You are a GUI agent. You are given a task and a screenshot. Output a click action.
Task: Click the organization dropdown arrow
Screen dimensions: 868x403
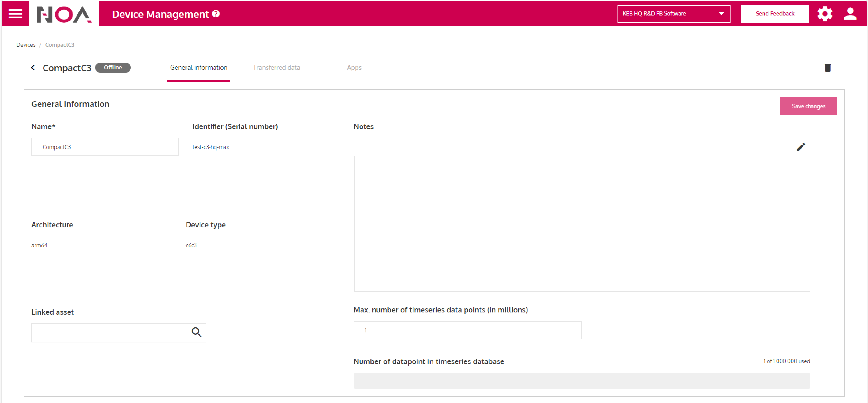point(721,13)
